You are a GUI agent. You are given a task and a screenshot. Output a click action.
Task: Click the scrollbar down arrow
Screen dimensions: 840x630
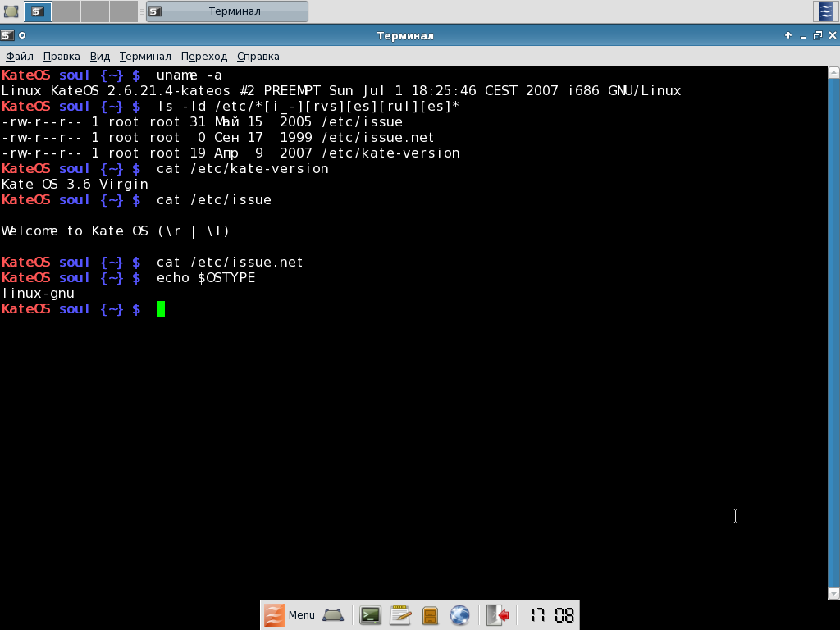[833, 594]
